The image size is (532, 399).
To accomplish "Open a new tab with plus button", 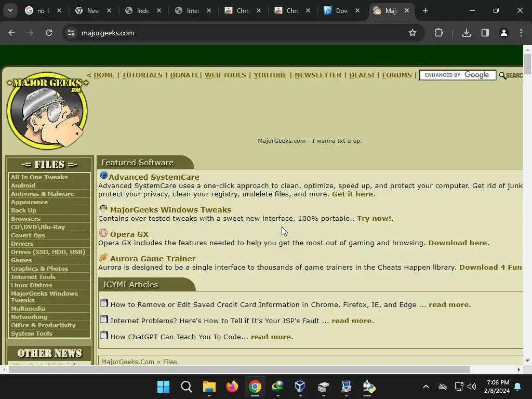I will [425, 10].
